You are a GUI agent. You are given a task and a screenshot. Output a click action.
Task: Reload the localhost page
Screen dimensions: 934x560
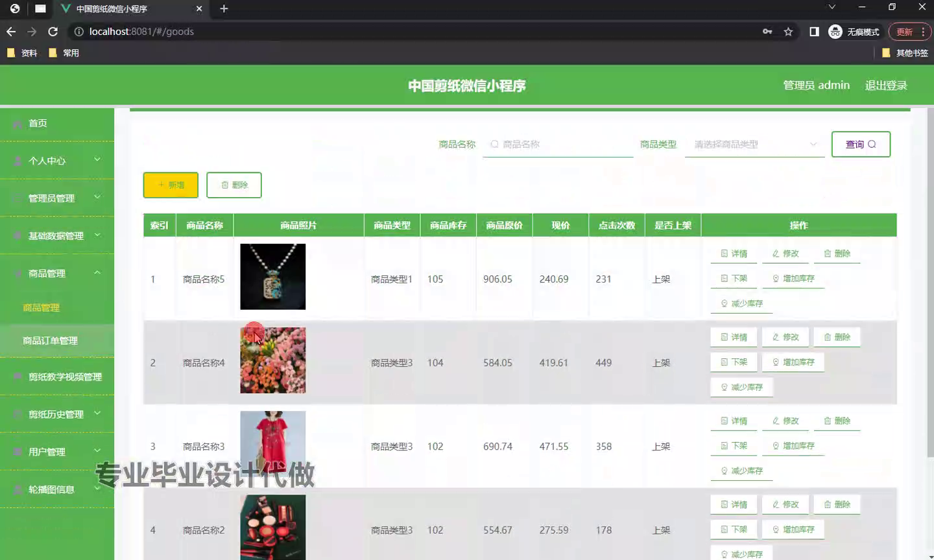tap(53, 31)
